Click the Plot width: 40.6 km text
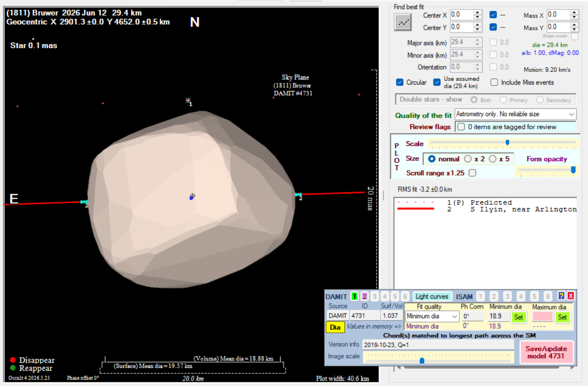Screen dimensions: 588x386 (342, 378)
